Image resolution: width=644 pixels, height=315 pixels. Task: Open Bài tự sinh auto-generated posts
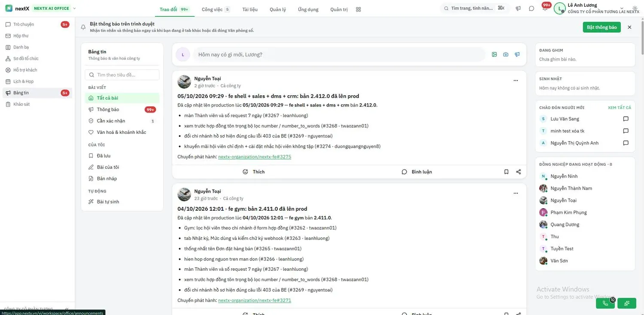click(122, 202)
